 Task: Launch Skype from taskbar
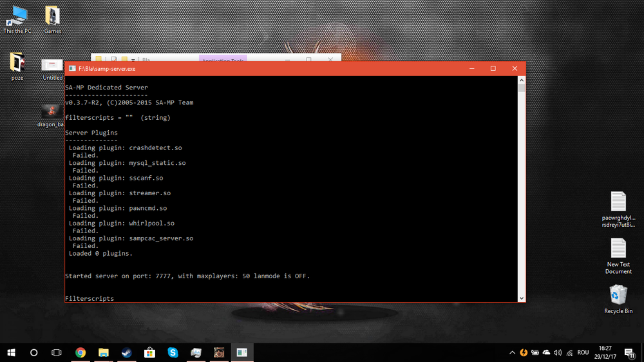[173, 352]
